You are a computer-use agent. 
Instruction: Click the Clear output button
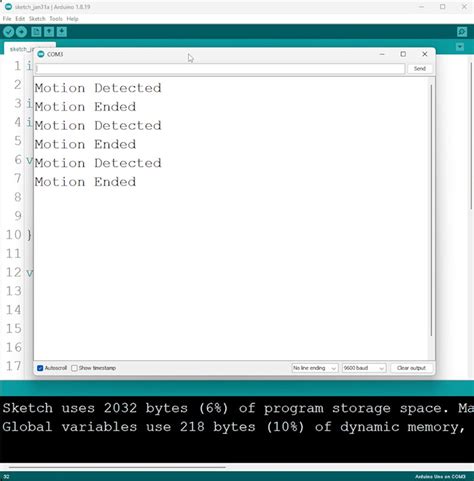point(411,368)
